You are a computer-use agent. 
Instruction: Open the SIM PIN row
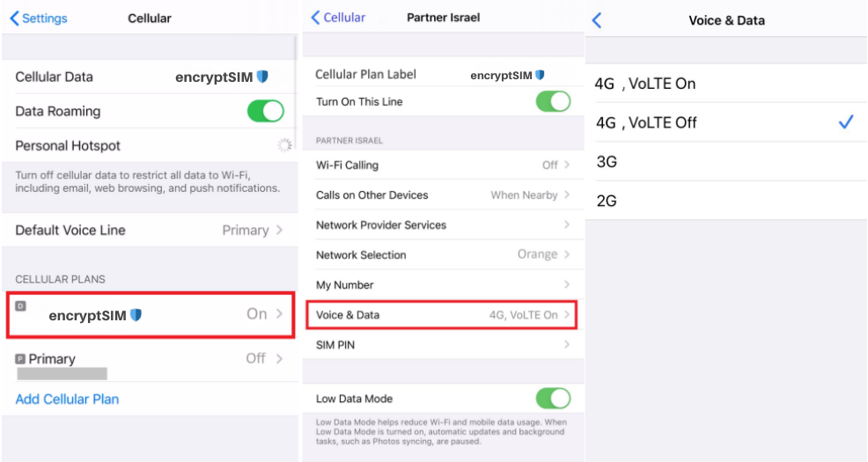tap(442, 345)
